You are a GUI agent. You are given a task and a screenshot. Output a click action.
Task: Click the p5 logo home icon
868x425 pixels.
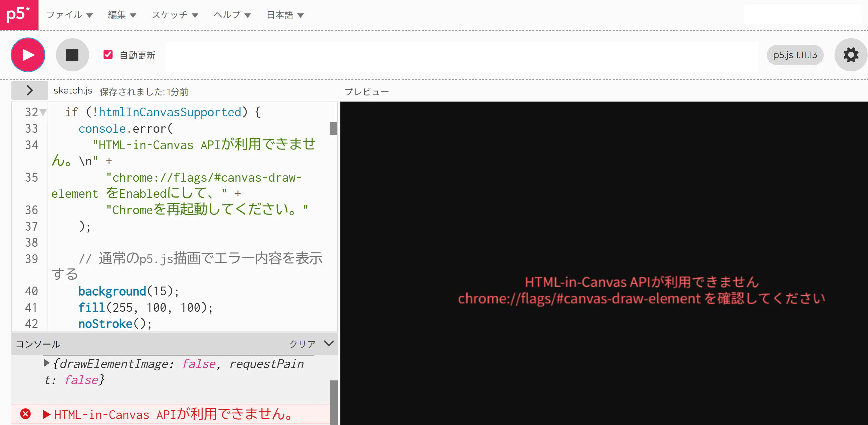click(19, 15)
